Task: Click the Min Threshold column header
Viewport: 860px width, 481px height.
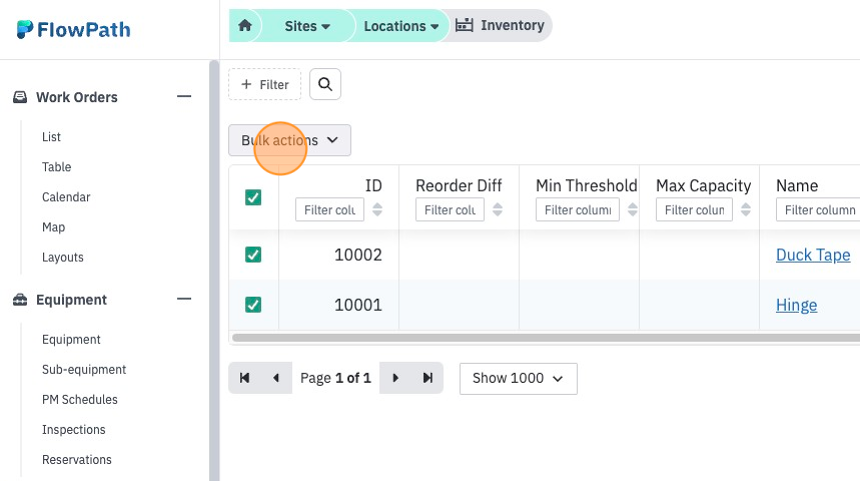Action: [x=586, y=185]
